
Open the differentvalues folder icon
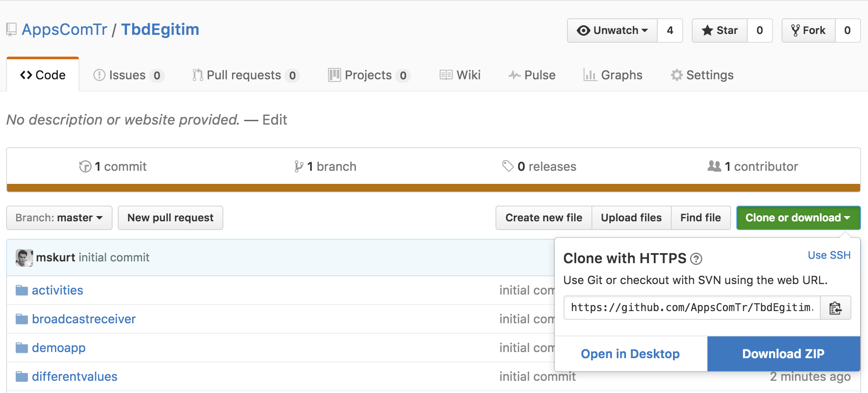tap(22, 377)
